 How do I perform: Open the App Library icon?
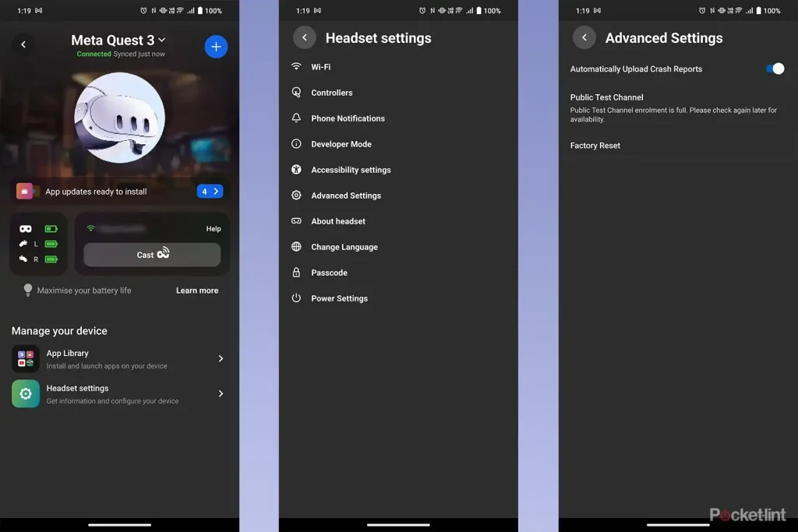(x=26, y=358)
